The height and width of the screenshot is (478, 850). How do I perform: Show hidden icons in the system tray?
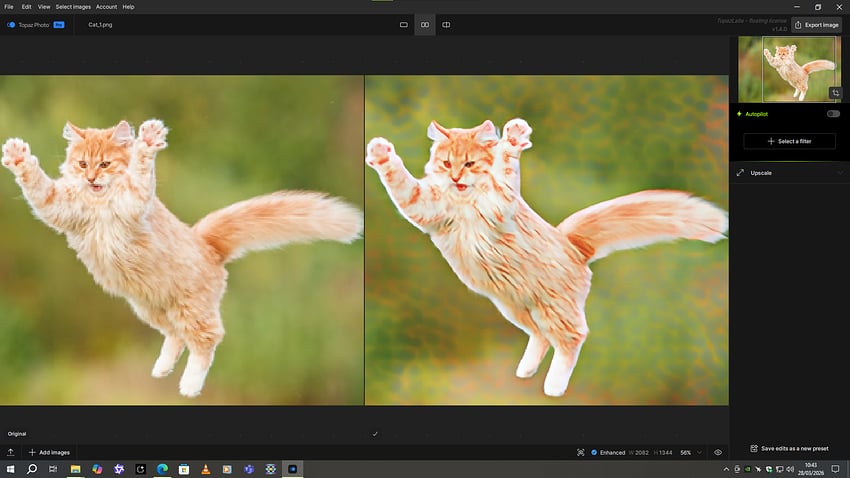[726, 469]
